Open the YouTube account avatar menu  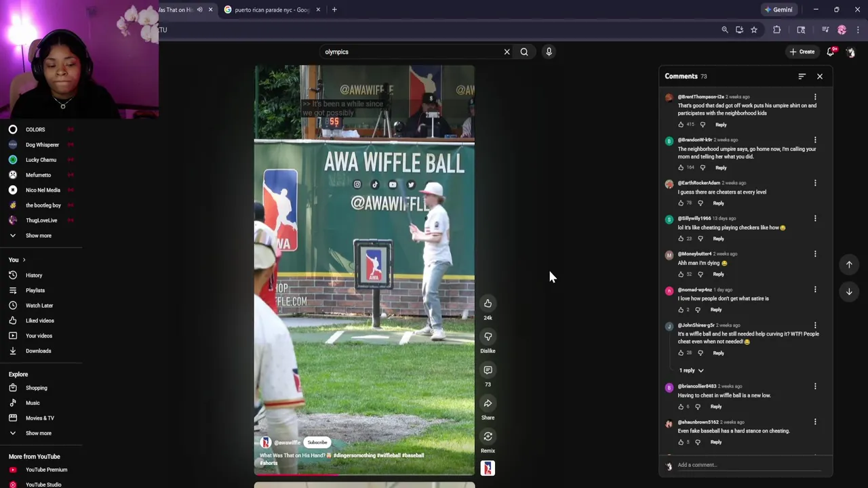(850, 52)
